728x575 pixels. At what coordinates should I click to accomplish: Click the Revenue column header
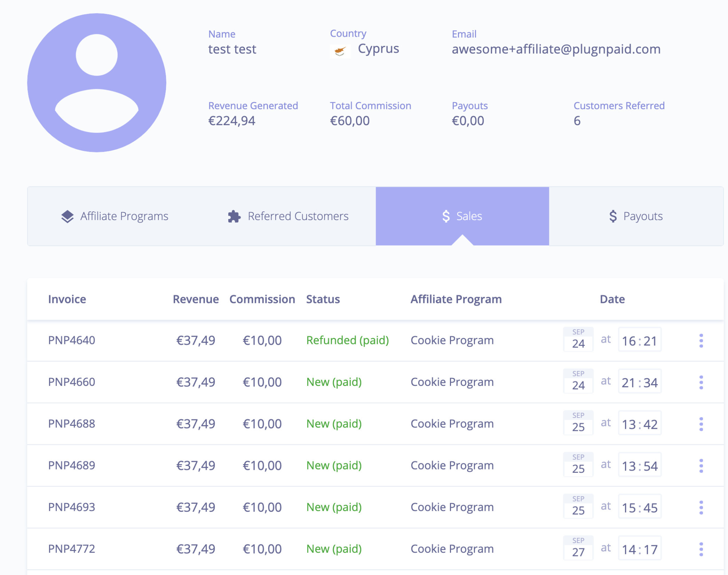click(195, 299)
